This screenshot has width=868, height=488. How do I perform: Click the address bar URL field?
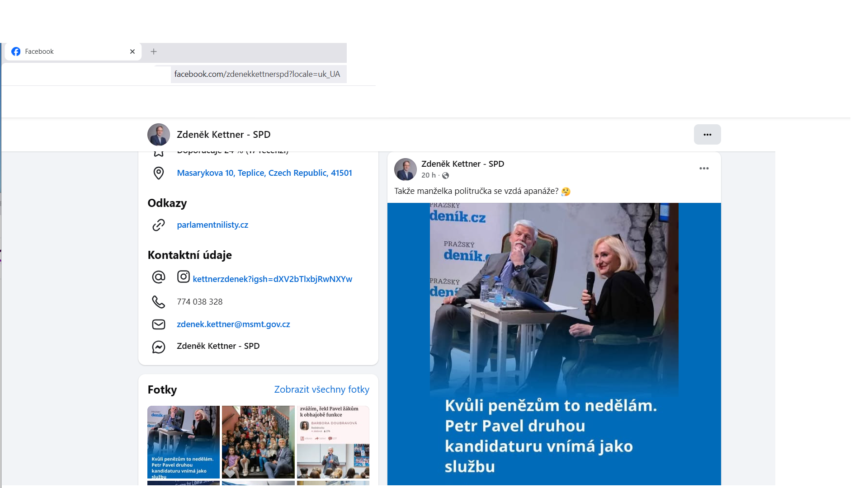point(257,74)
